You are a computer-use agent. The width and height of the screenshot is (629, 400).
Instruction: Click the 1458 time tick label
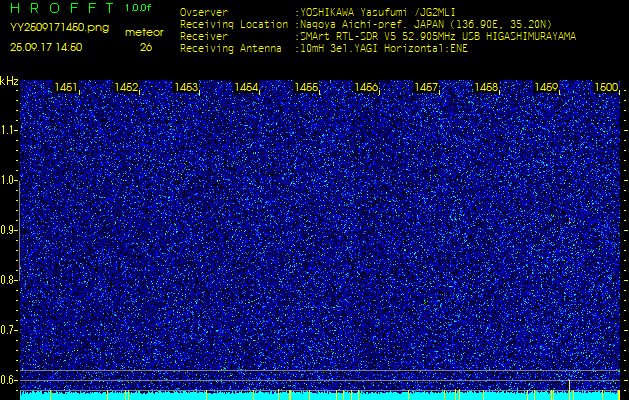click(x=486, y=87)
